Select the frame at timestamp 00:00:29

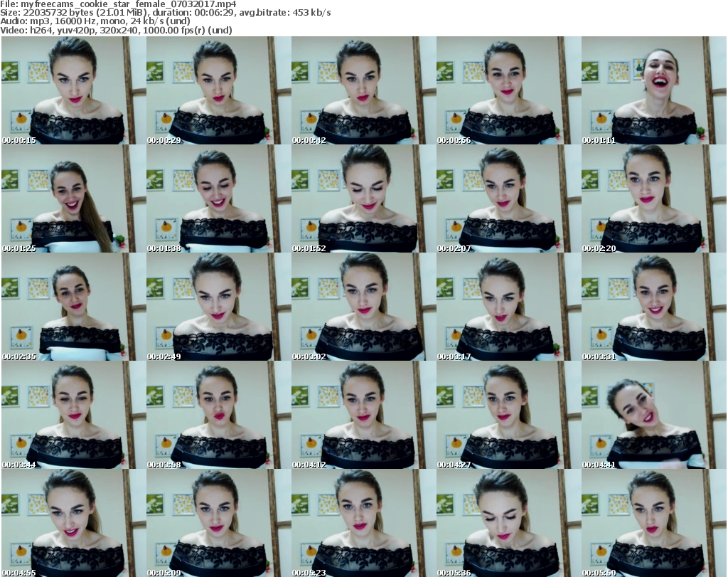tap(219, 90)
